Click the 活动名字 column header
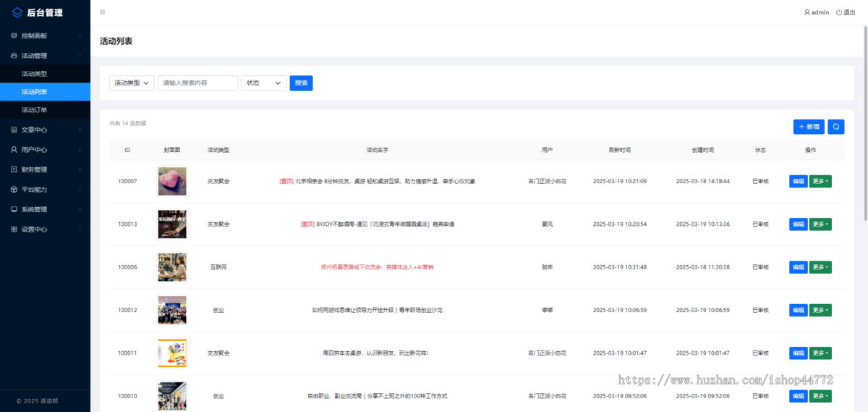This screenshot has height=412, width=868. pyautogui.click(x=378, y=150)
